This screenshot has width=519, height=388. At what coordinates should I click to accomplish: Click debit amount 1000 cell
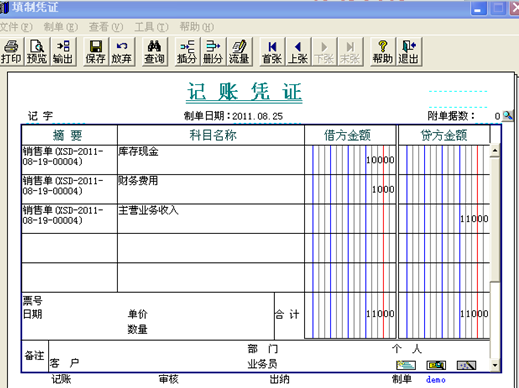click(350, 189)
